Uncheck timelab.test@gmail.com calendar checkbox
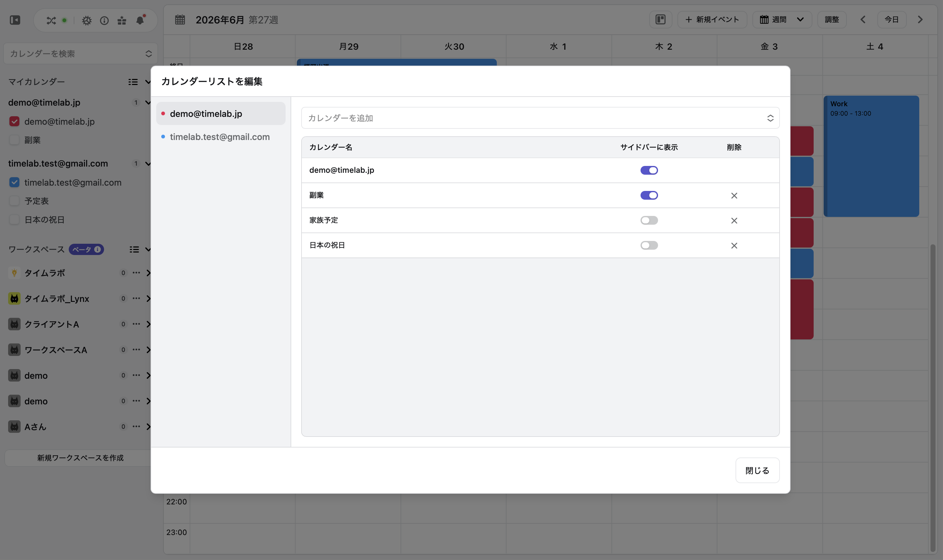The height and width of the screenshot is (560, 943). tap(14, 182)
